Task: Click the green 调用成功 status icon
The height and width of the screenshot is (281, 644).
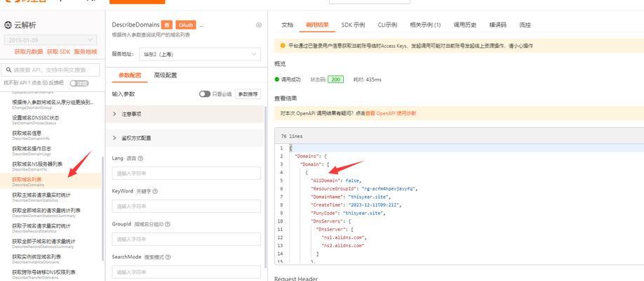Action: (277, 79)
